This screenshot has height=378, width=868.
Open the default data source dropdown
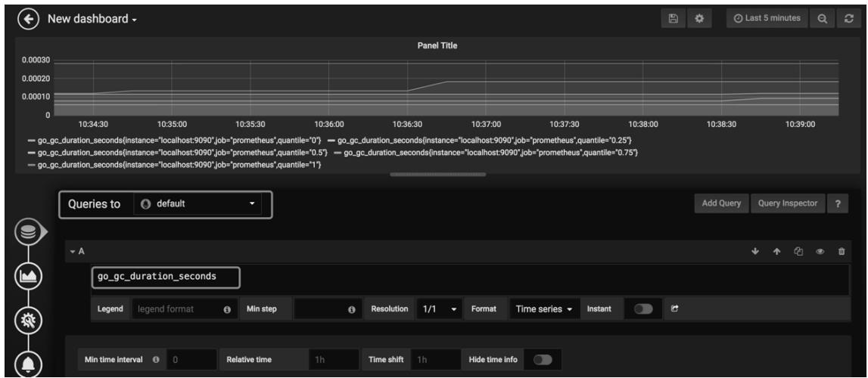click(x=199, y=204)
